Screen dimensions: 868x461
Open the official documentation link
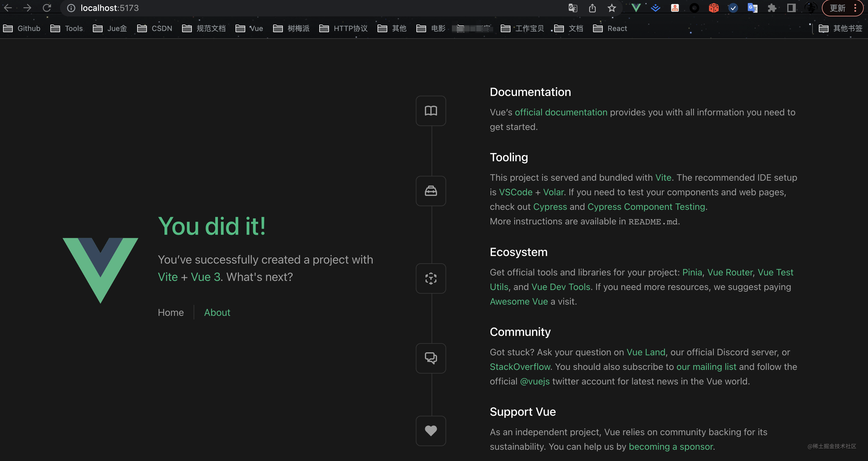click(561, 112)
